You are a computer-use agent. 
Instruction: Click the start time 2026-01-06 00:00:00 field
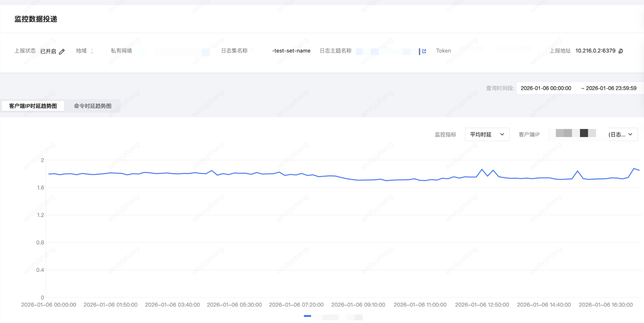546,88
